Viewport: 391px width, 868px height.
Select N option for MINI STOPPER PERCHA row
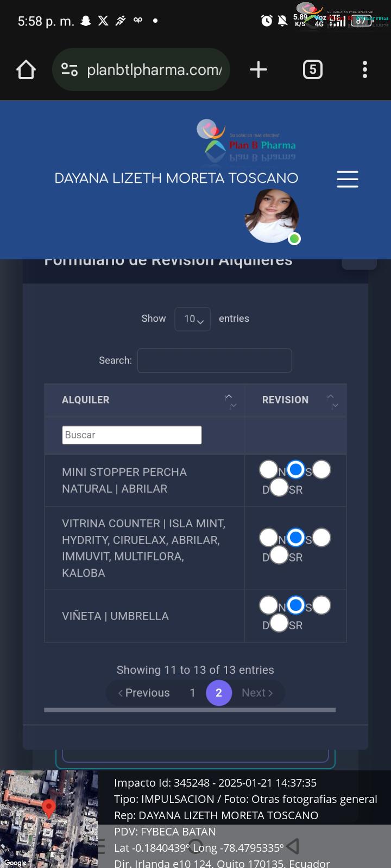[268, 470]
